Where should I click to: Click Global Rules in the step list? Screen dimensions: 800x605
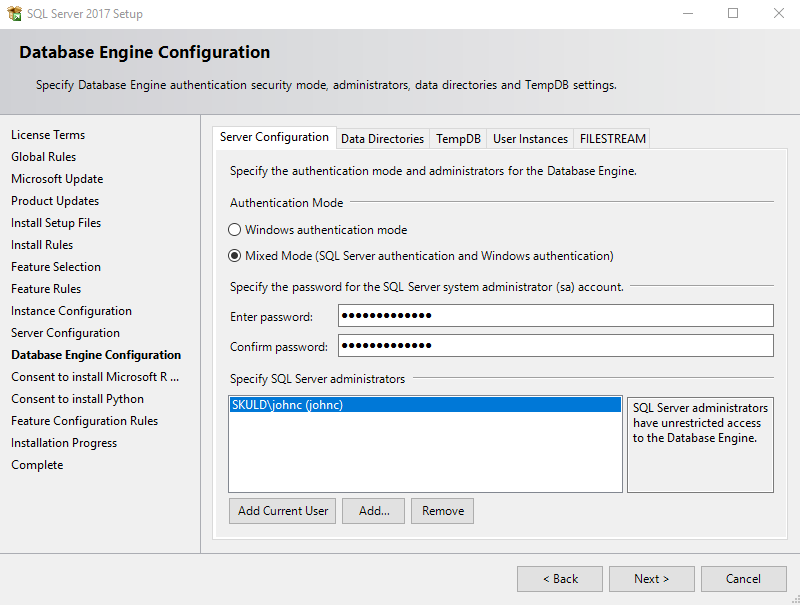pos(43,157)
